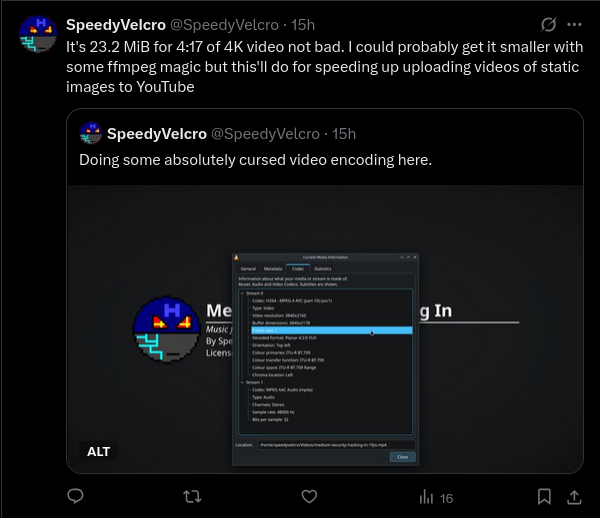Switch to the Metadata tab
The width and height of the screenshot is (600, 518).
[x=273, y=269]
